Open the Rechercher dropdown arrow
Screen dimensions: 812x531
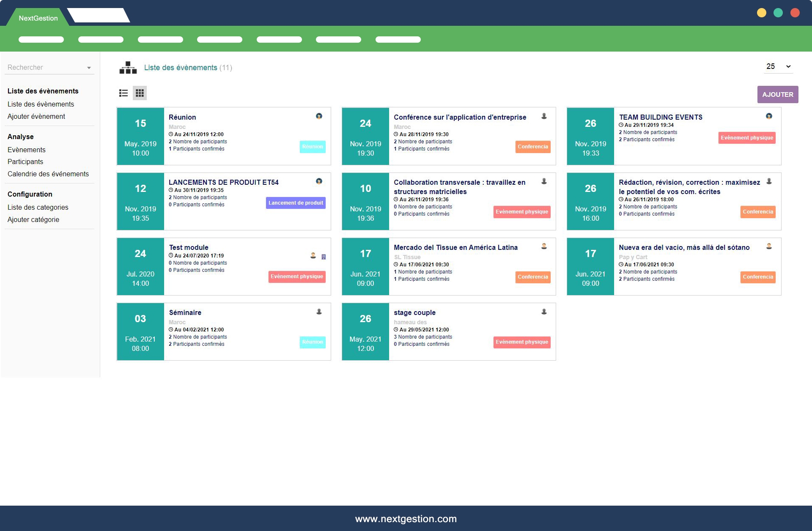(x=89, y=68)
